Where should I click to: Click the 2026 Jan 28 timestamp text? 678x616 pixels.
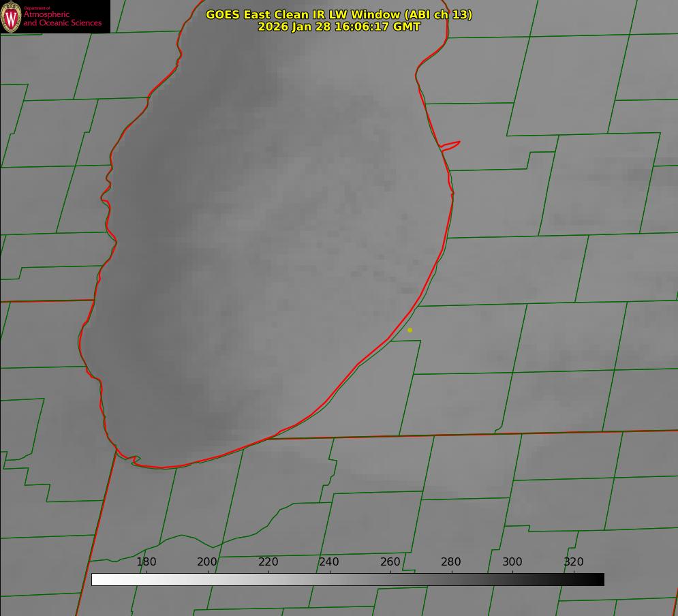tap(339, 27)
